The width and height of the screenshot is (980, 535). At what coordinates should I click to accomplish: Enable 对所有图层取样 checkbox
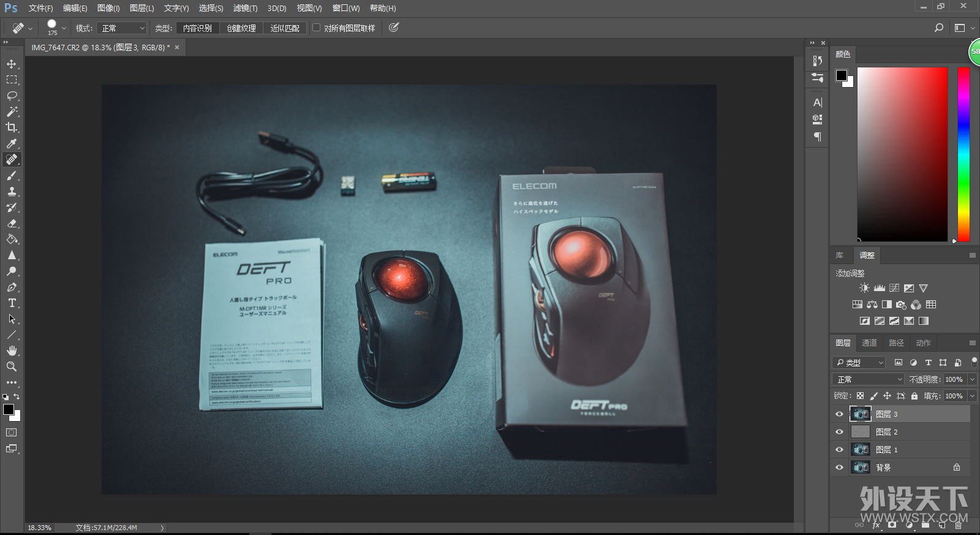click(317, 28)
